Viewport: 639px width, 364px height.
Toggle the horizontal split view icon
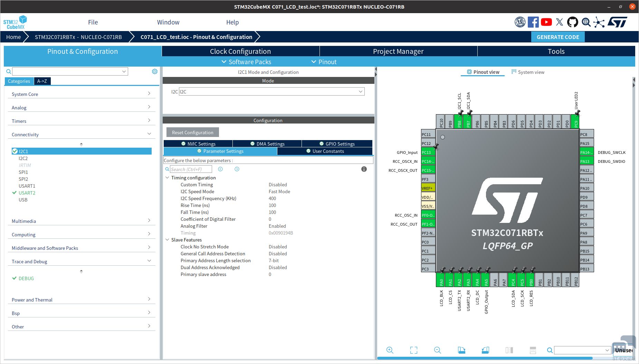point(533,350)
